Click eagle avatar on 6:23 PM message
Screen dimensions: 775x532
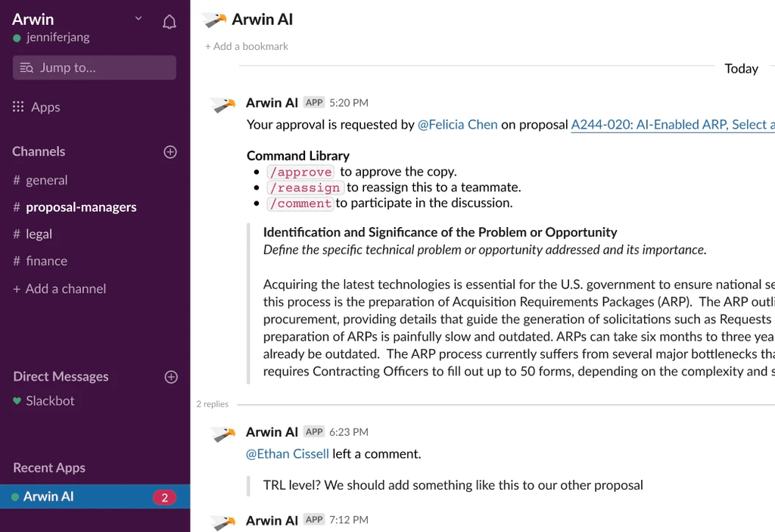(x=223, y=434)
